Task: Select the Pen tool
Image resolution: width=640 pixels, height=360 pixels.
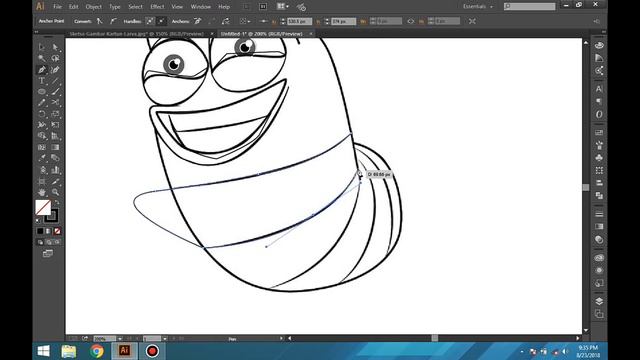Action: click(42, 70)
